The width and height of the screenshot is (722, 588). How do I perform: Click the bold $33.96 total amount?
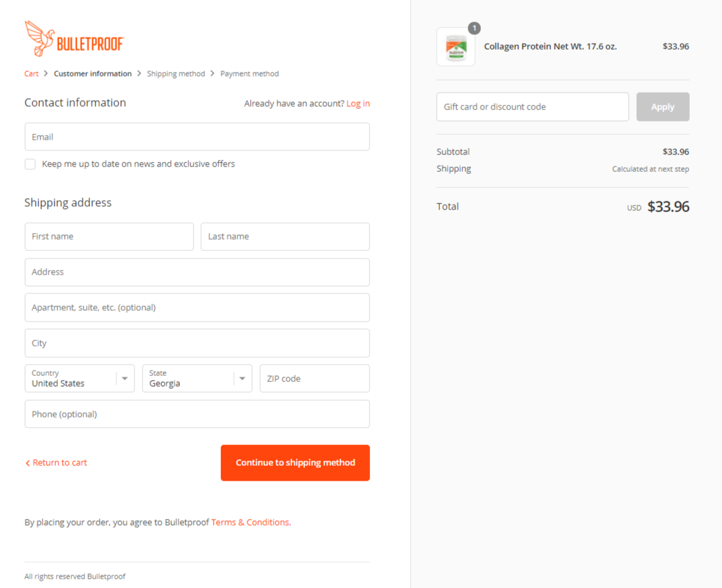coord(668,207)
